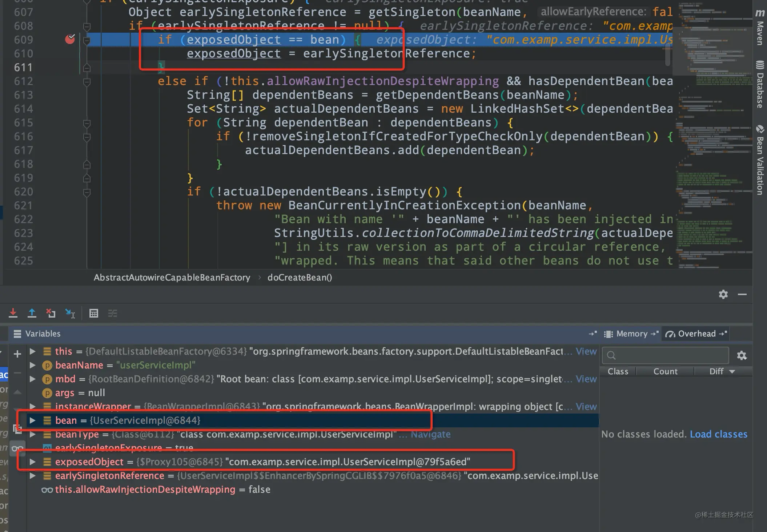Click restore layout arrow next to Variables

click(593, 334)
